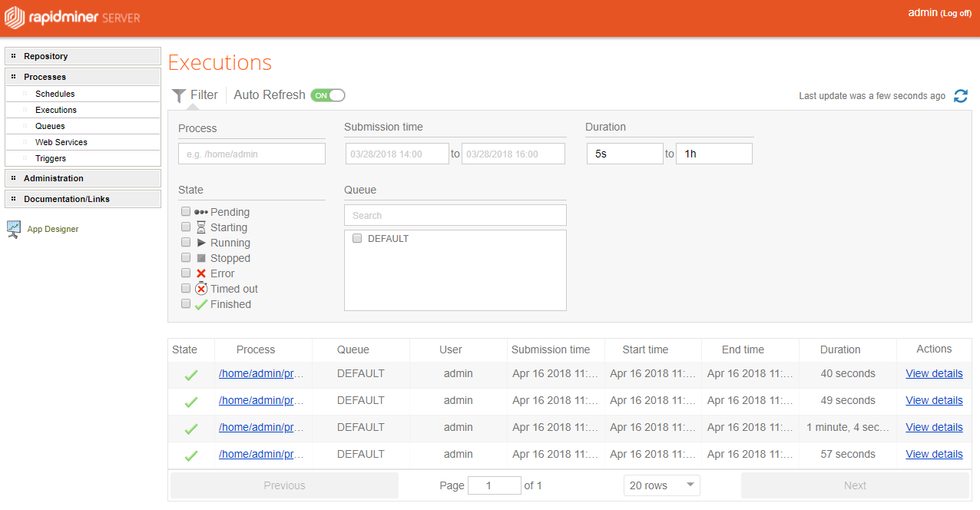Viewport: 980px width, 510px height.
Task: Click the Filter funnel icon
Action: coord(179,94)
